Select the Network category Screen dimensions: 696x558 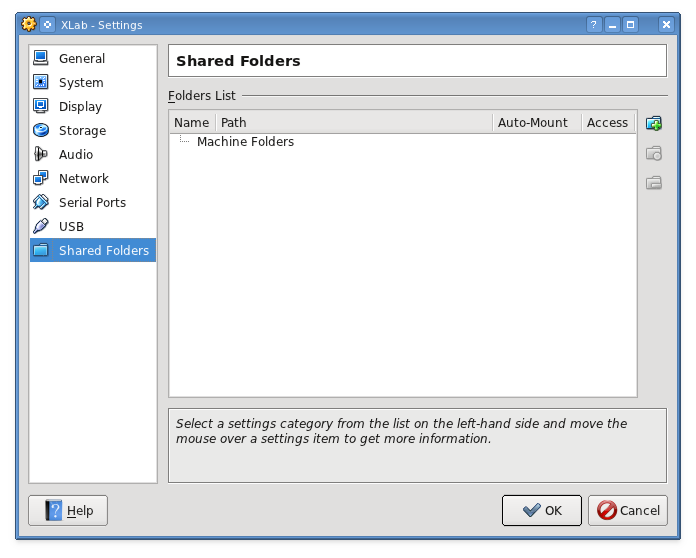[93, 178]
